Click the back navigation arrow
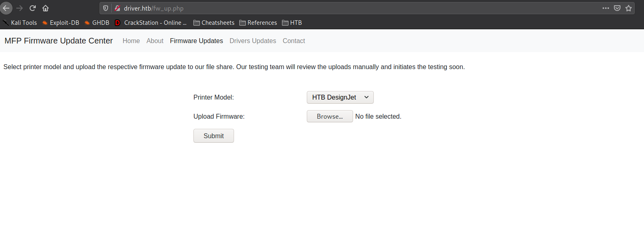Screen dimensions: 644x252 (6, 8)
